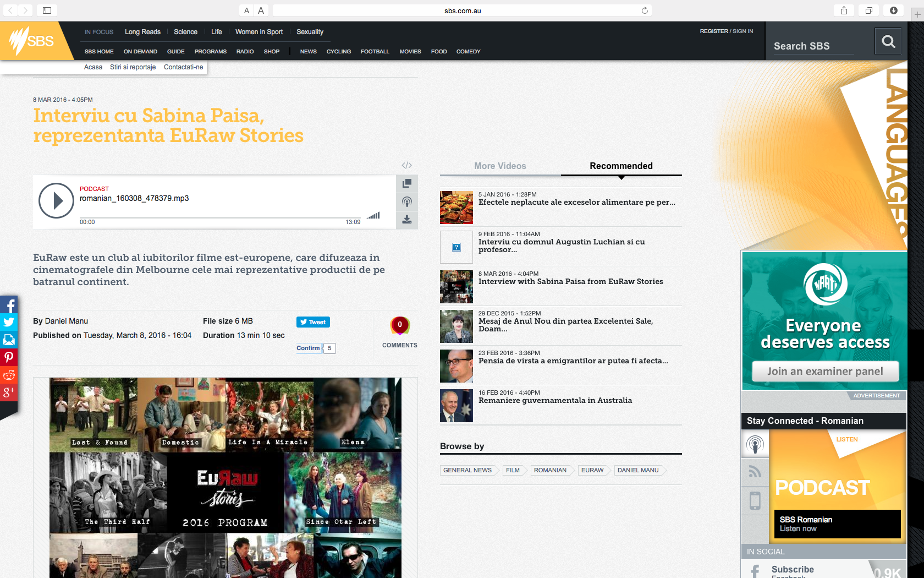Share article on Facebook sidebar icon
Viewport: 924px width, 578px height.
tap(9, 305)
